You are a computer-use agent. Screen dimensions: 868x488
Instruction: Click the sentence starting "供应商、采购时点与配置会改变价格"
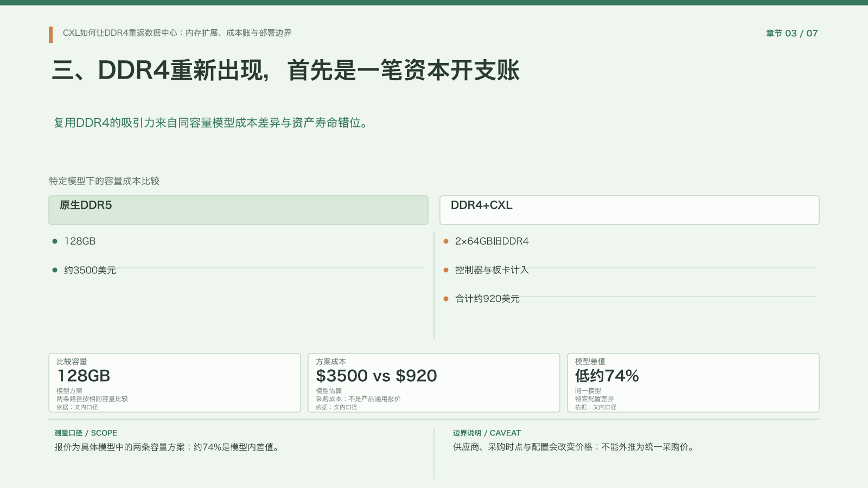point(575,447)
